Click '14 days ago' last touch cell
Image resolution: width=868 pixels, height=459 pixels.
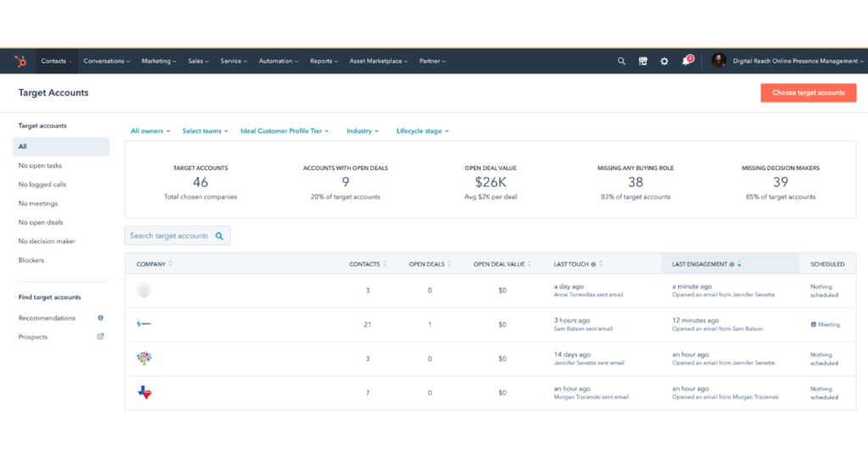click(x=572, y=355)
